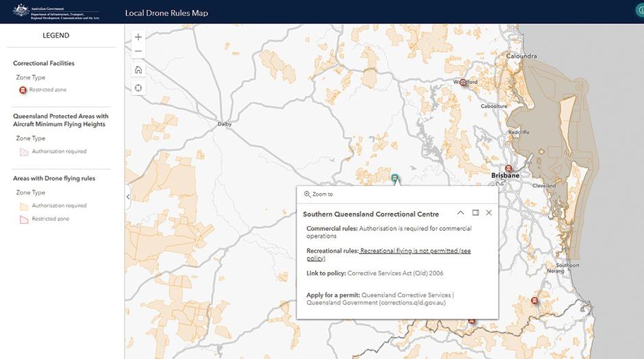The height and width of the screenshot is (359, 644).
Task: Click the Australian Government logo
Action: (56, 12)
